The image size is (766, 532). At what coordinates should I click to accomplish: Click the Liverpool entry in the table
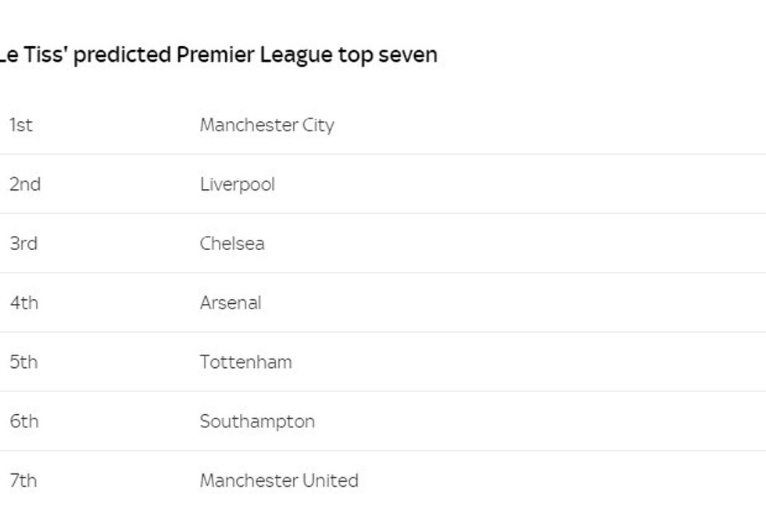click(237, 184)
